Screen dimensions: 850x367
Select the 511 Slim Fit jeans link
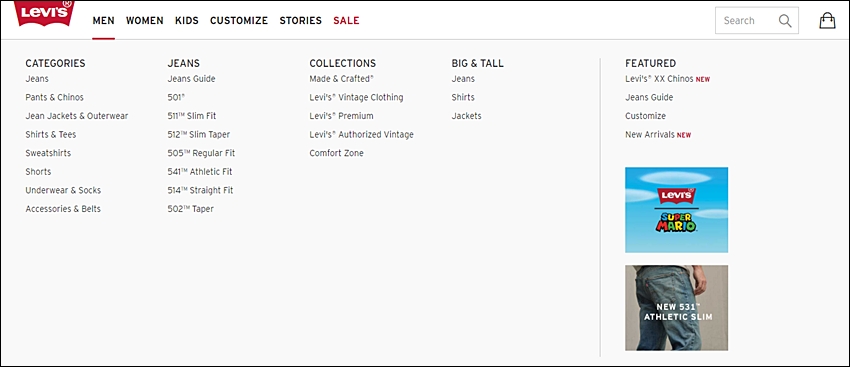point(192,116)
